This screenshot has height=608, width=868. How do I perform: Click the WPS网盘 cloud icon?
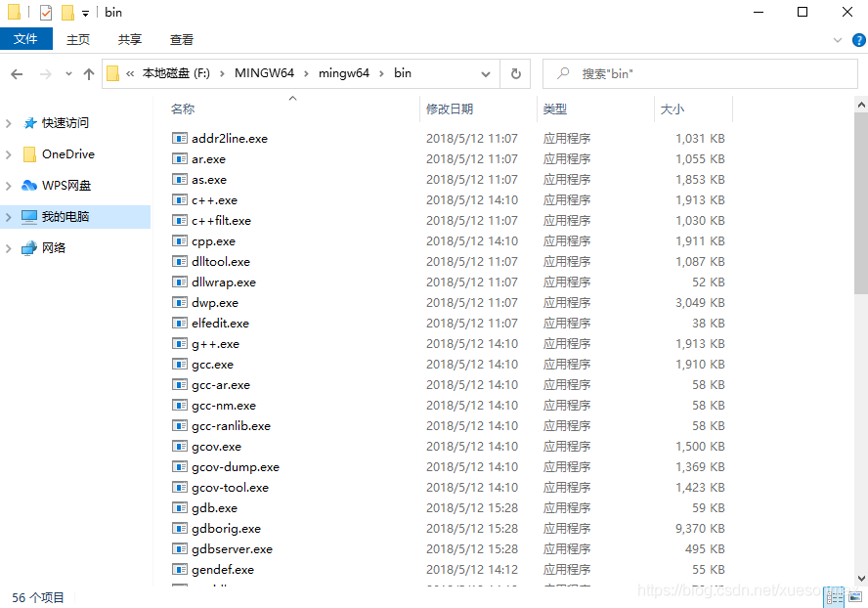tap(29, 186)
